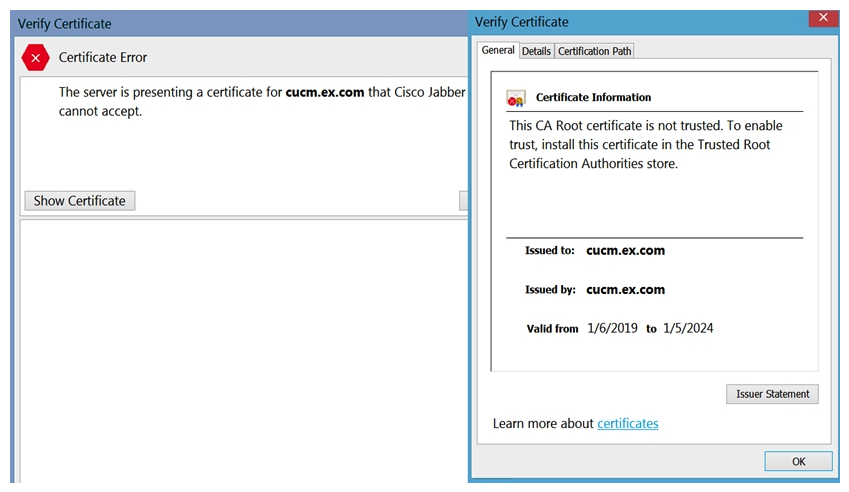
Task: Click the expiry date 1/5/2024
Action: [688, 328]
